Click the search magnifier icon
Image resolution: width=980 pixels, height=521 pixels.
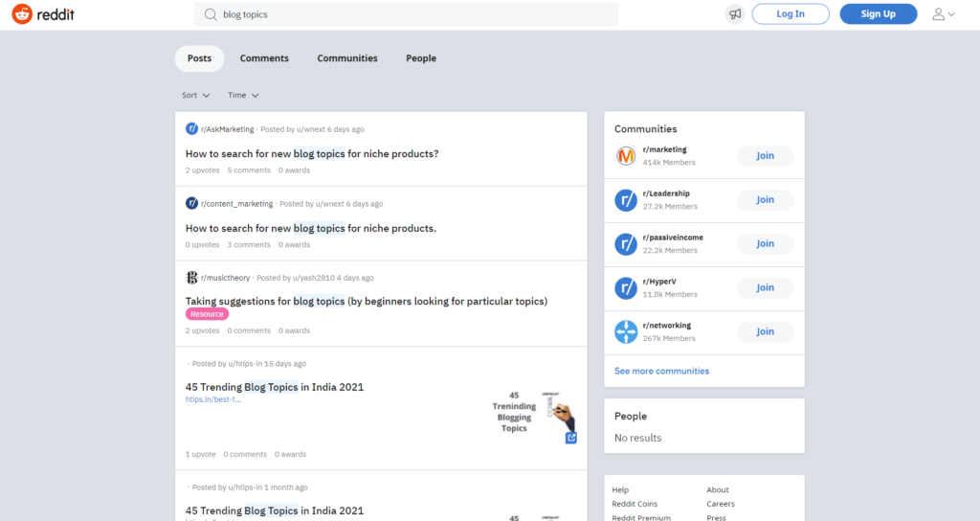point(211,14)
